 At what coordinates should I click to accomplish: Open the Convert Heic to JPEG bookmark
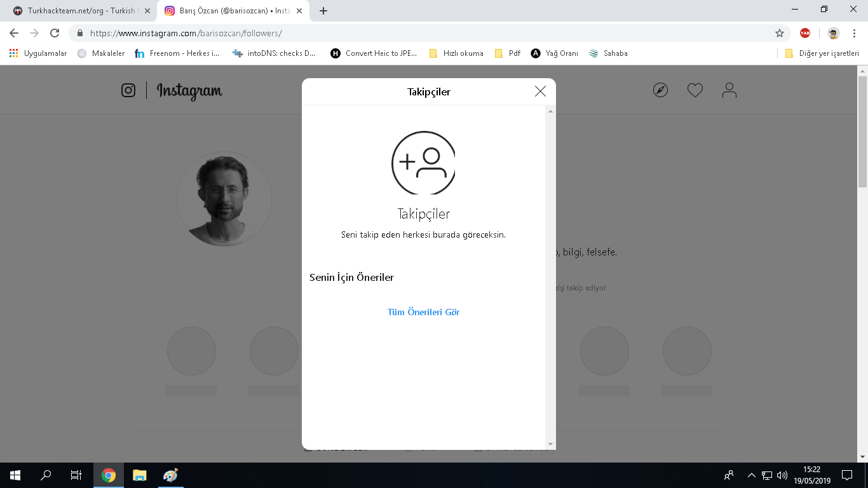click(374, 53)
